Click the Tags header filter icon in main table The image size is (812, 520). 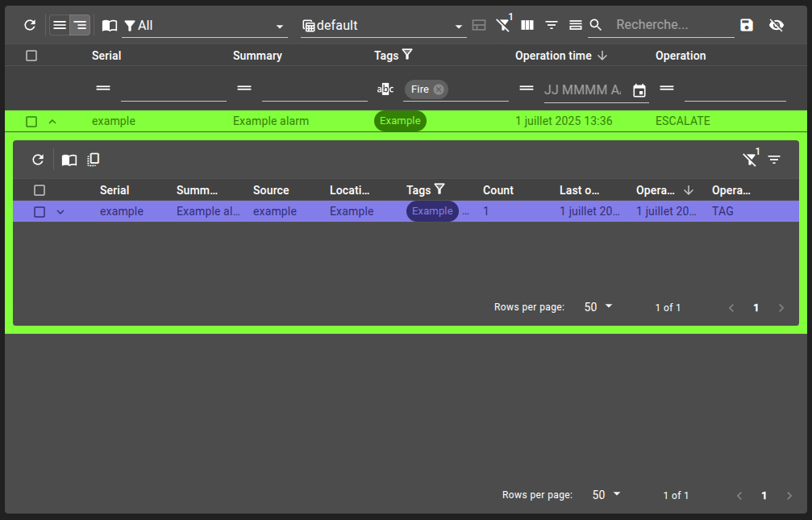[x=407, y=54]
